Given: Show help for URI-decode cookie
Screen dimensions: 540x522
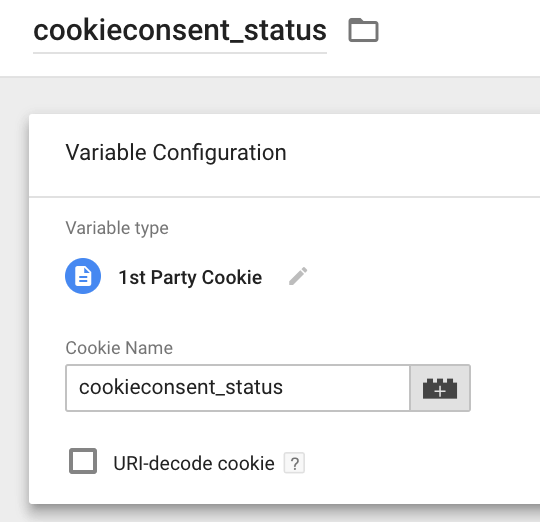Looking at the screenshot, I should pos(294,463).
